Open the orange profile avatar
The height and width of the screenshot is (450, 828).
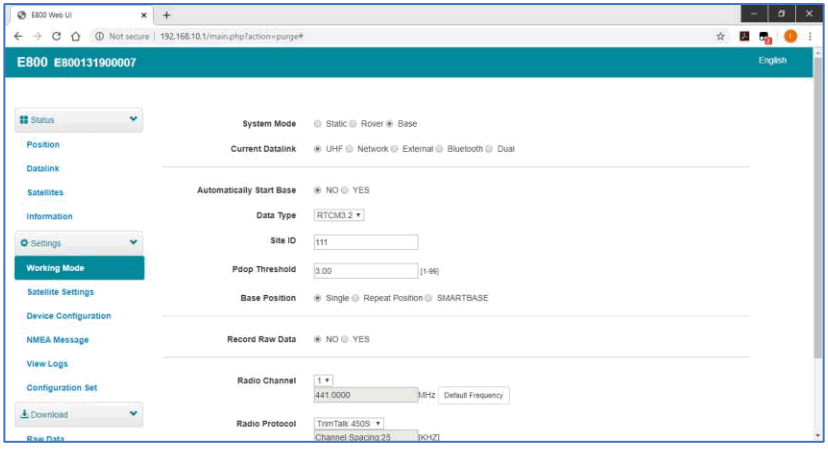[790, 36]
